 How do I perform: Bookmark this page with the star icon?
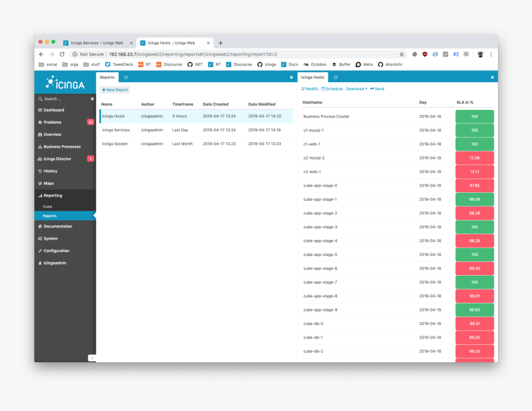[401, 54]
